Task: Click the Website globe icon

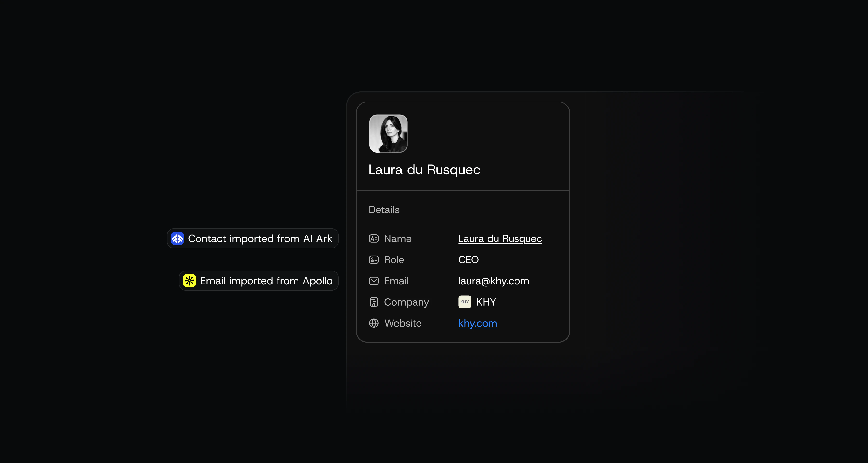Action: click(374, 323)
